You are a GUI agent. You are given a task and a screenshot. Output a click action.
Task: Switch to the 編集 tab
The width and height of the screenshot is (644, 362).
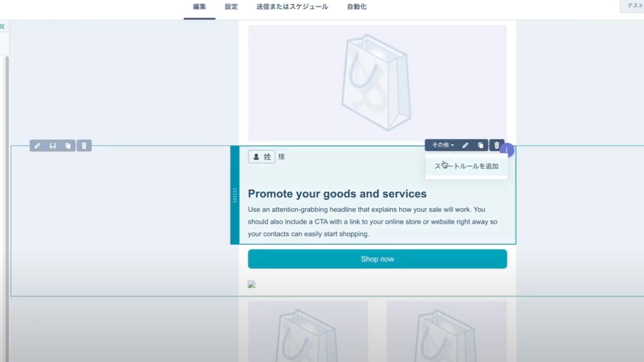click(199, 7)
